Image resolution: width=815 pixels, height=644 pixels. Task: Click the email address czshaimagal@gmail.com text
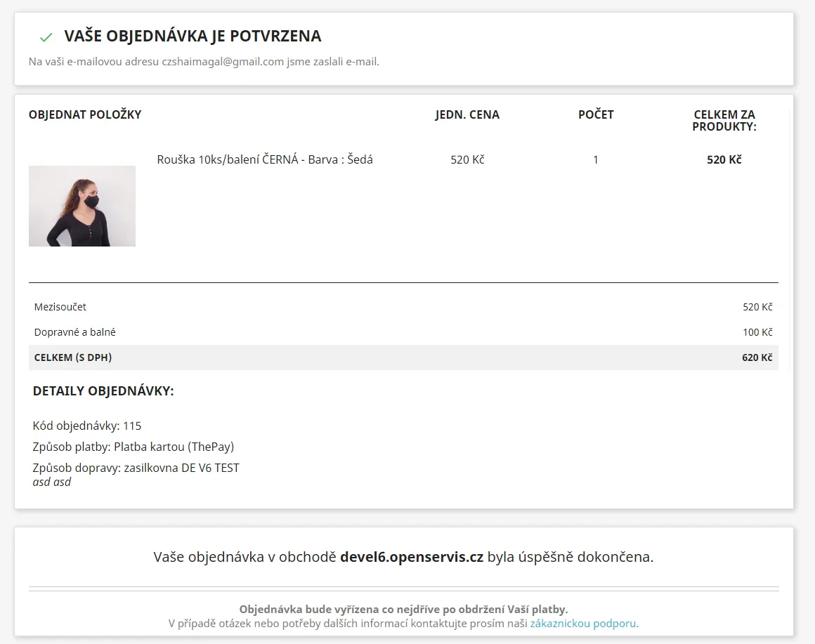pyautogui.click(x=223, y=61)
